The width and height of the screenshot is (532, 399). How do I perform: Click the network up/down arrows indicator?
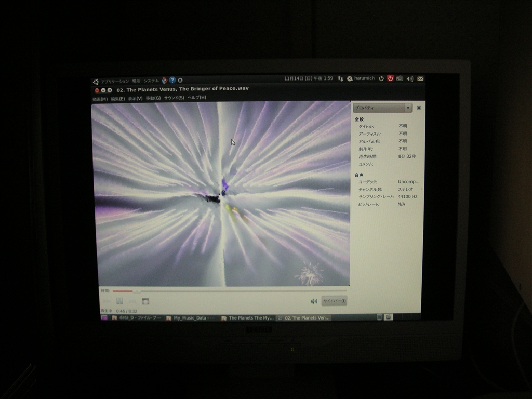[x=340, y=79]
